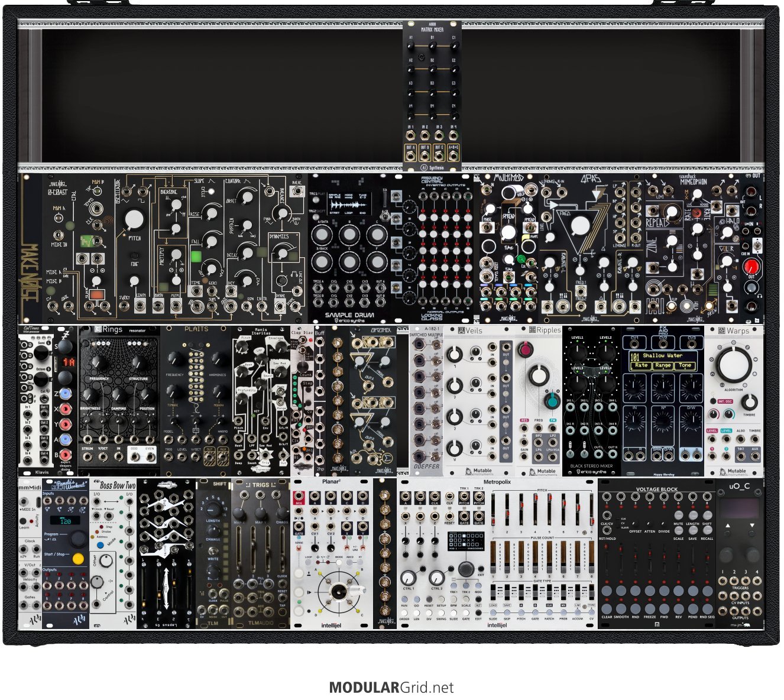784x700 pixels.
Task: Click the MUTE button on Voltage Block
Action: (678, 515)
